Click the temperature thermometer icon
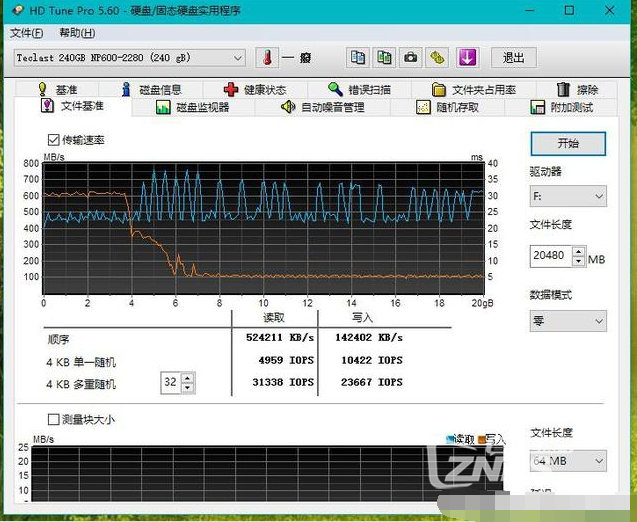This screenshot has width=637, height=522. 267,58
